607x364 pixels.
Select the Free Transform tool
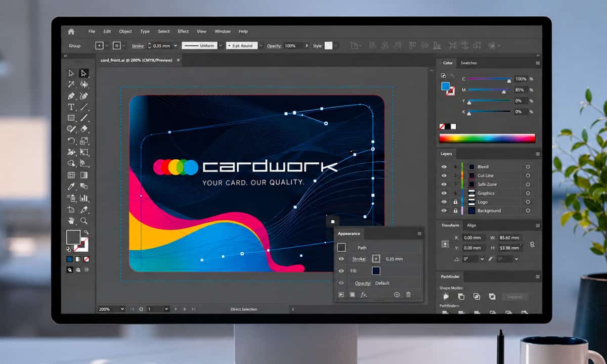pos(84,152)
